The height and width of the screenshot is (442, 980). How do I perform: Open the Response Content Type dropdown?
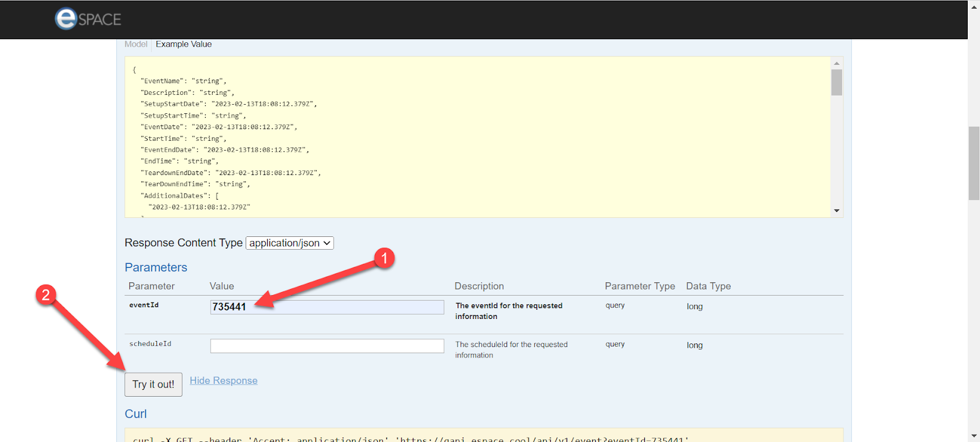[290, 243]
